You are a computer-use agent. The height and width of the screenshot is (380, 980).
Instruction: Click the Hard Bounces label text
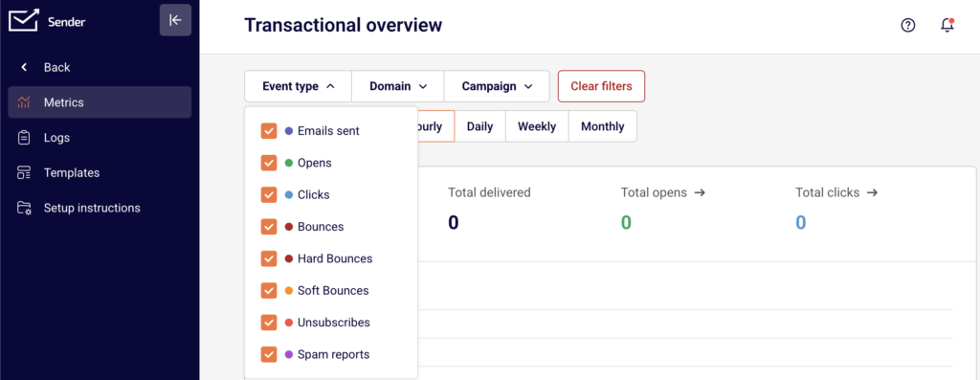335,258
